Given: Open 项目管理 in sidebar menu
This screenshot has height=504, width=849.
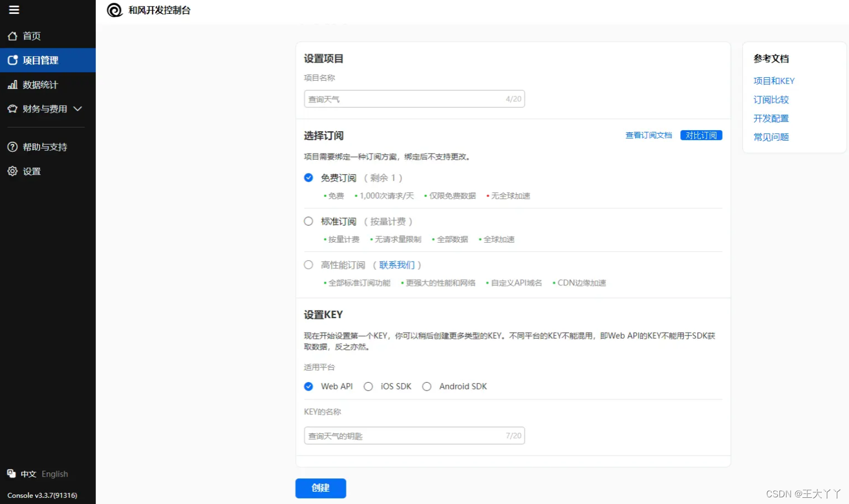Looking at the screenshot, I should (x=48, y=60).
